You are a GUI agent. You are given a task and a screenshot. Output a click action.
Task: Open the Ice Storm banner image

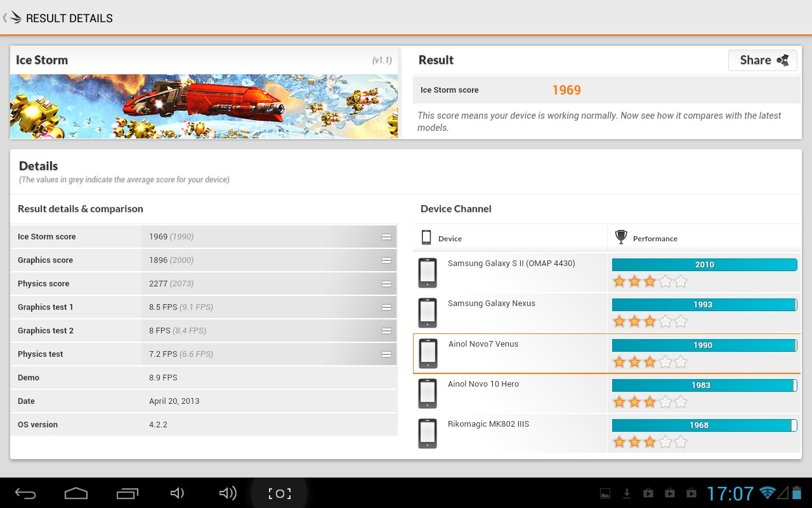[x=204, y=106]
